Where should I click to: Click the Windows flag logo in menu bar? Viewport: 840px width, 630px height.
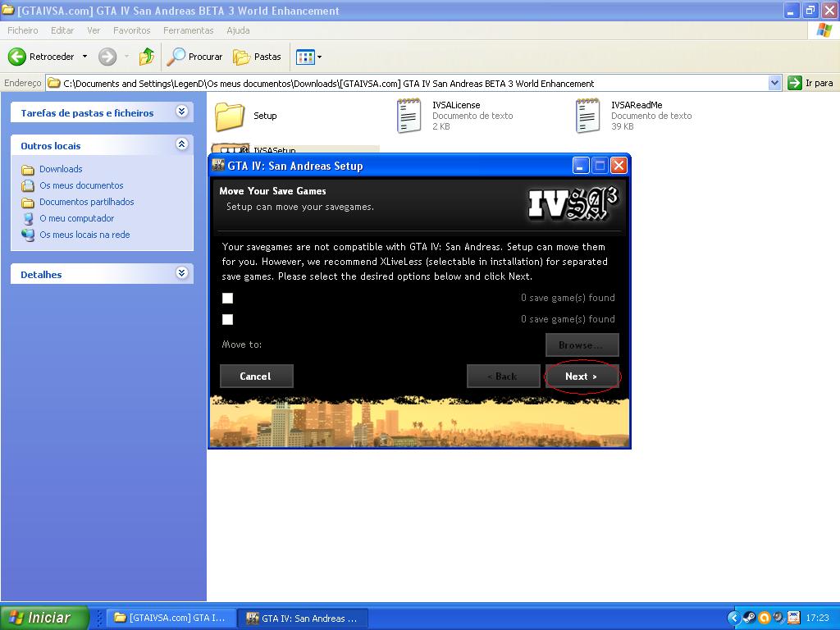click(824, 30)
